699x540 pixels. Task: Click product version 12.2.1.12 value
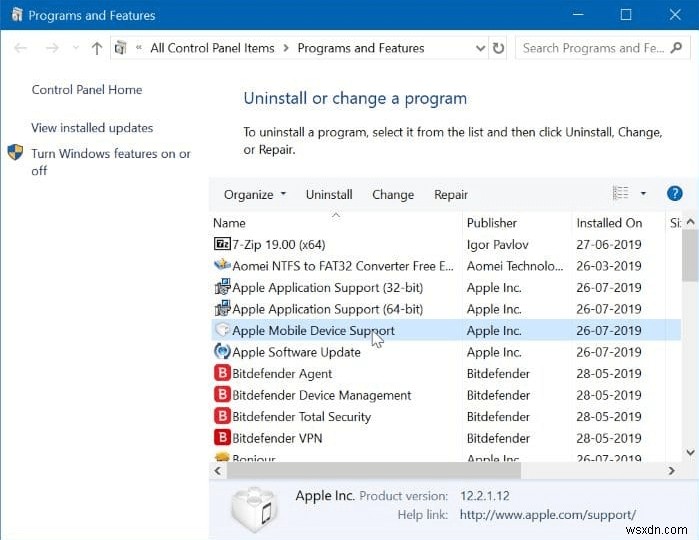click(x=485, y=495)
